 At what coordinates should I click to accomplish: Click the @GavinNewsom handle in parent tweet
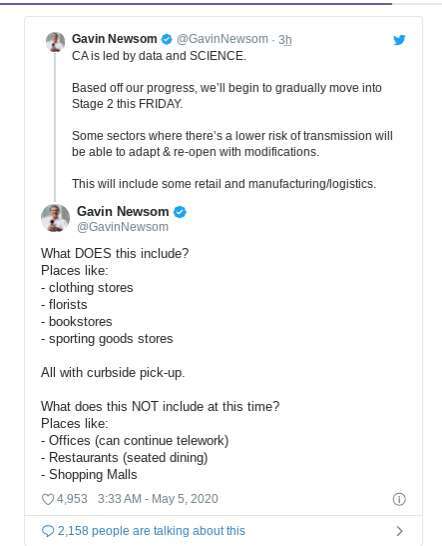222,39
